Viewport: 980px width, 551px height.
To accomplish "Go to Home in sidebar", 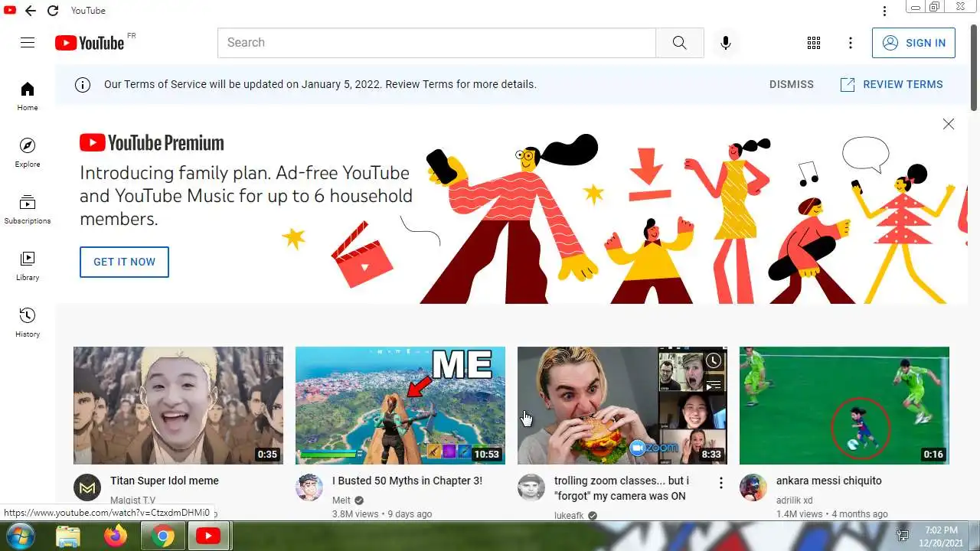I will (28, 96).
